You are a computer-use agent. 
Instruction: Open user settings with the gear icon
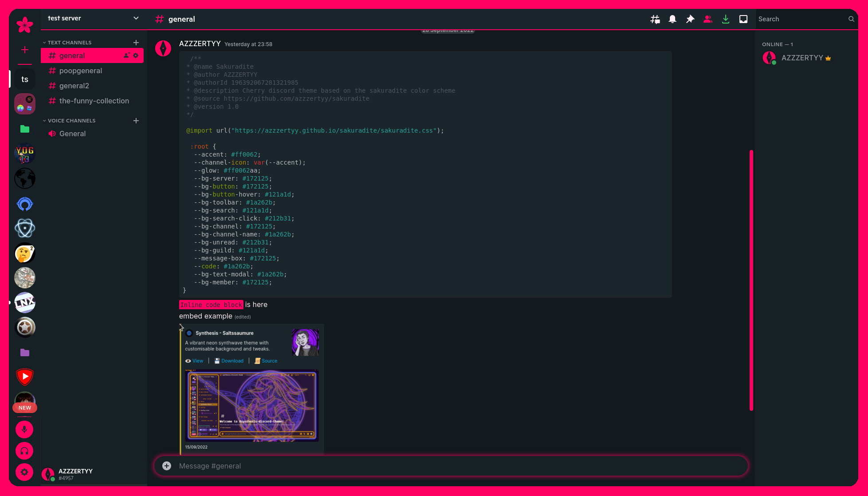(x=24, y=472)
